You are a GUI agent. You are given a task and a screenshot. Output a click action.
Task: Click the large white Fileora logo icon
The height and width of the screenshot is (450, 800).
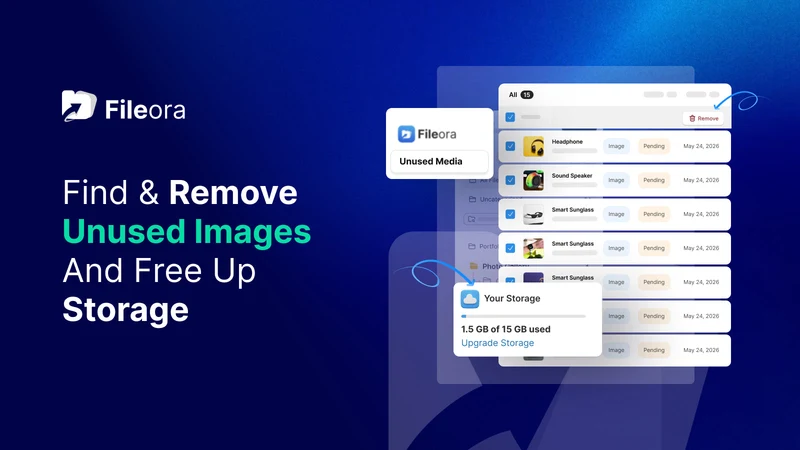pyautogui.click(x=79, y=106)
